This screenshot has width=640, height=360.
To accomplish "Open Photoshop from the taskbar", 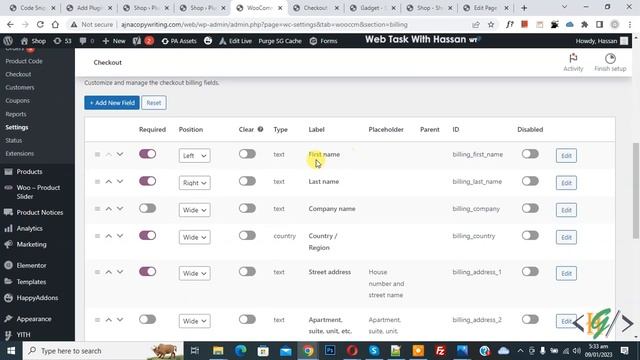I will click(x=330, y=350).
